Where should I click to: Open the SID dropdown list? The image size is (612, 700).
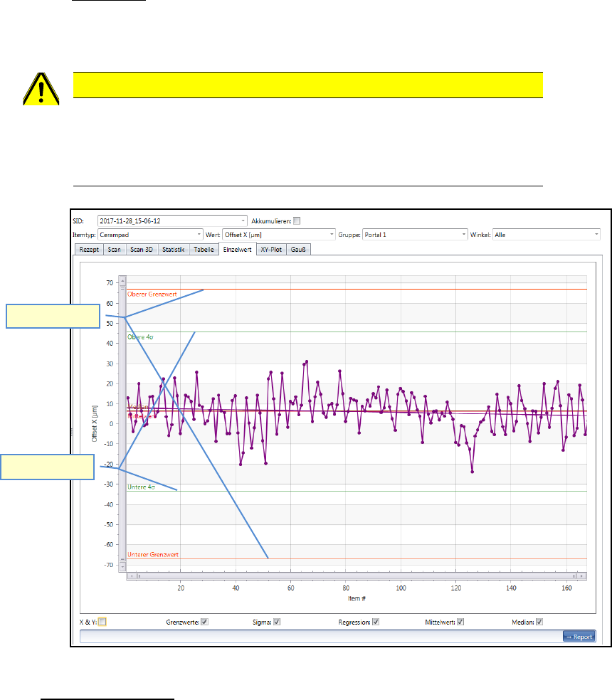(244, 221)
